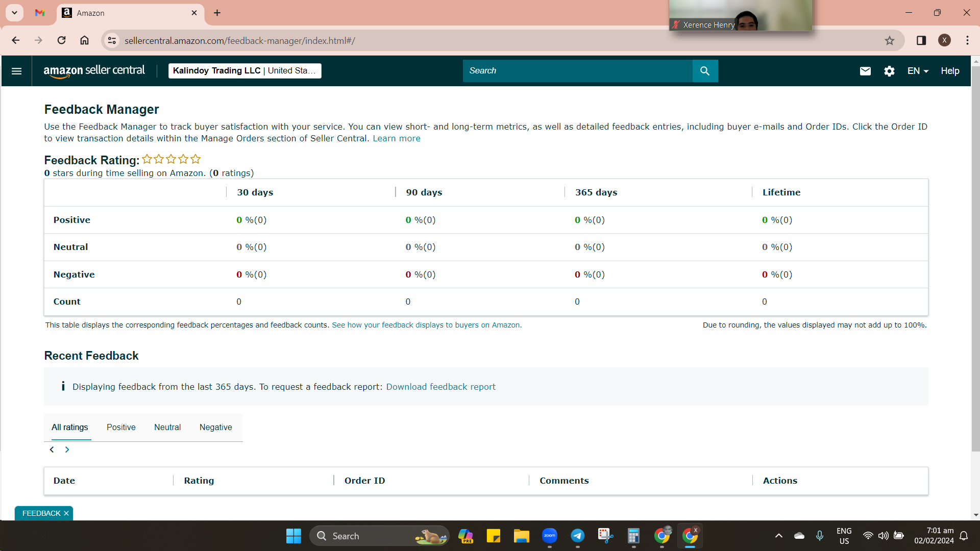Select the All ratings tab
This screenshot has height=551, width=980.
click(70, 428)
